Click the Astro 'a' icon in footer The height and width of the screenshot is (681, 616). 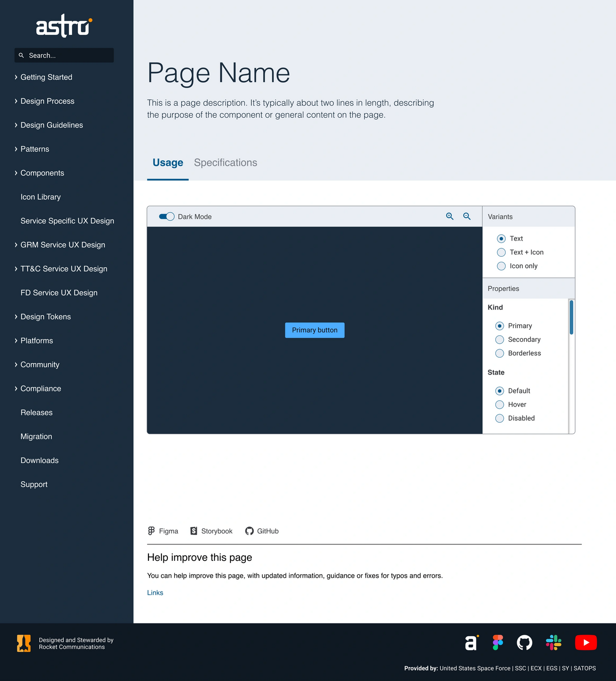(x=471, y=642)
